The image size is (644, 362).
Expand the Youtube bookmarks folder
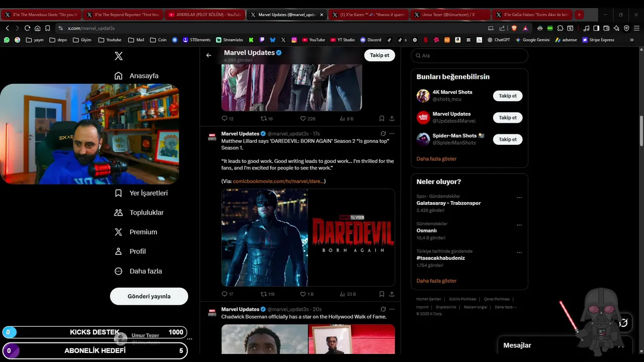click(x=110, y=40)
